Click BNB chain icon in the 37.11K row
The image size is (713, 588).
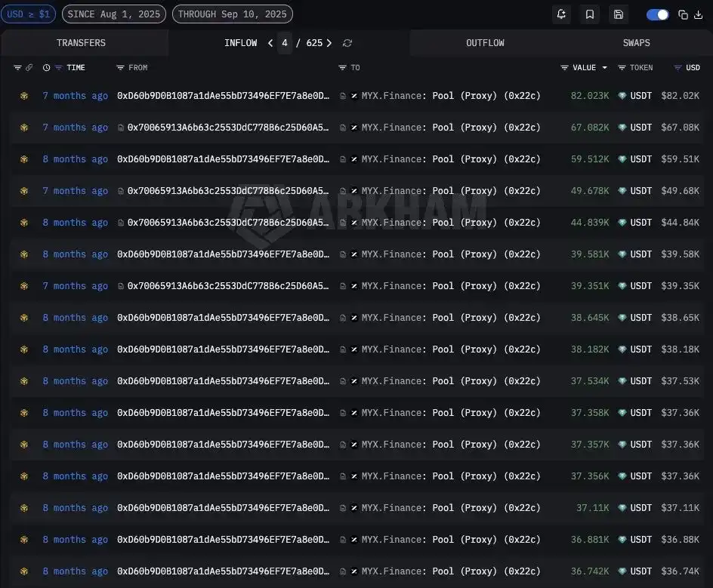[24, 508]
